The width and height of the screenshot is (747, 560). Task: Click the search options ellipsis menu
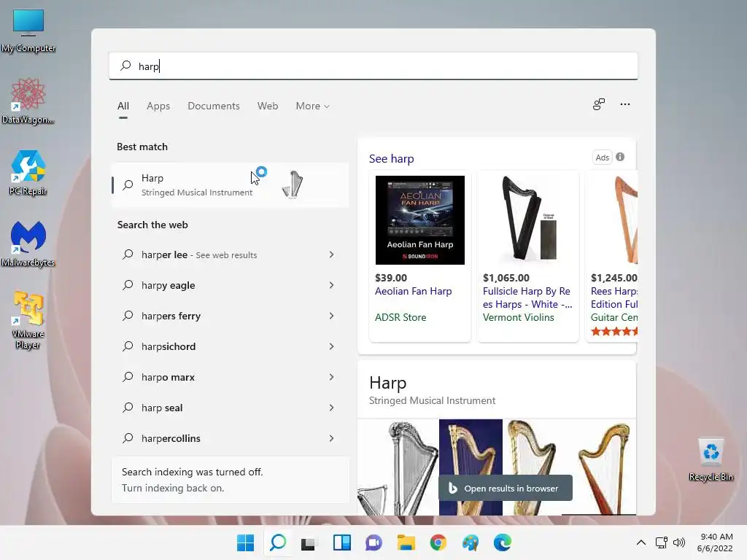click(625, 104)
